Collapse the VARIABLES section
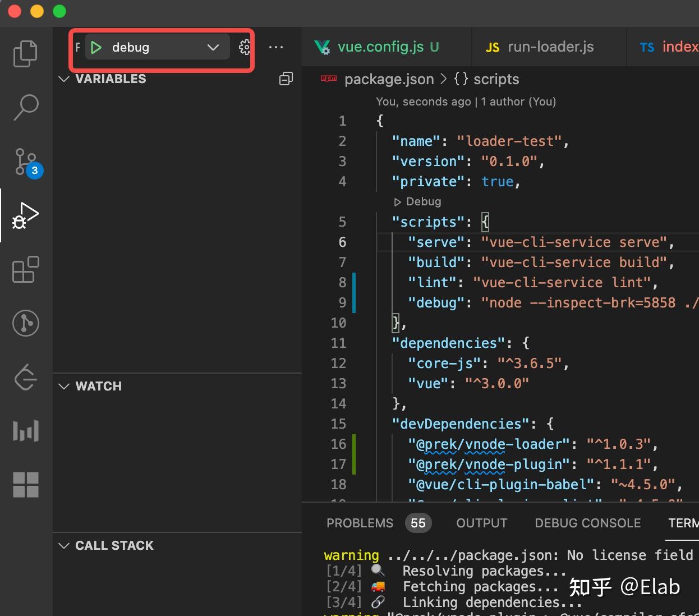 click(x=64, y=79)
